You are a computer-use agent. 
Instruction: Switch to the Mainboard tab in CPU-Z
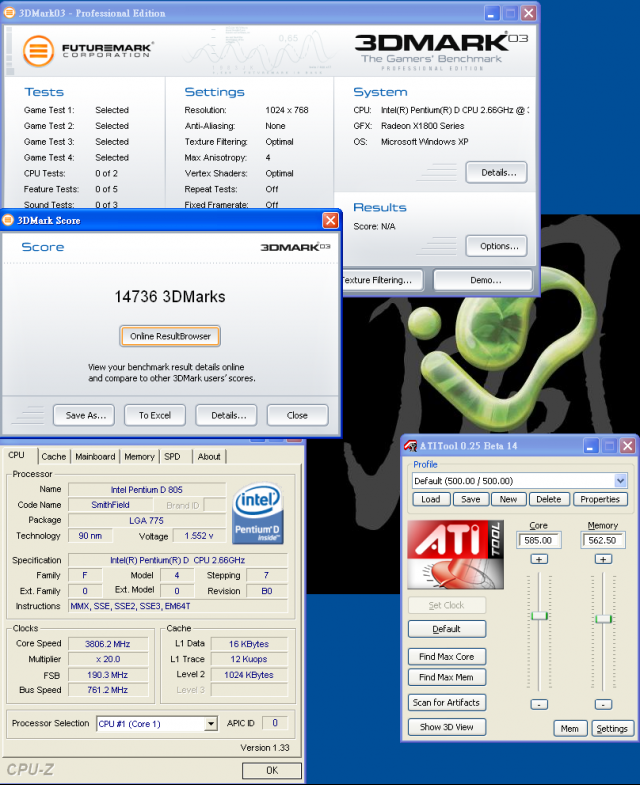coord(95,457)
